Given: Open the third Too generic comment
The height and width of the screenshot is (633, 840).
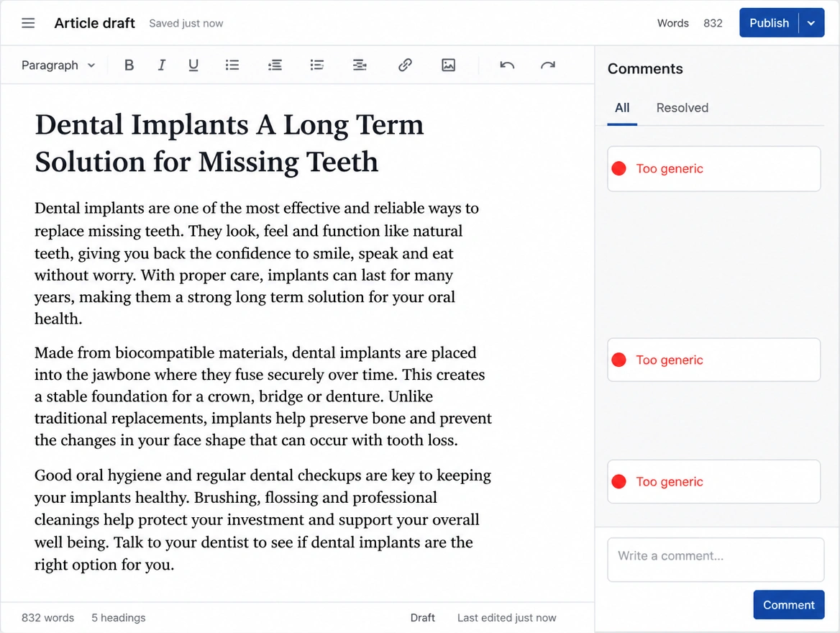Looking at the screenshot, I should [713, 481].
